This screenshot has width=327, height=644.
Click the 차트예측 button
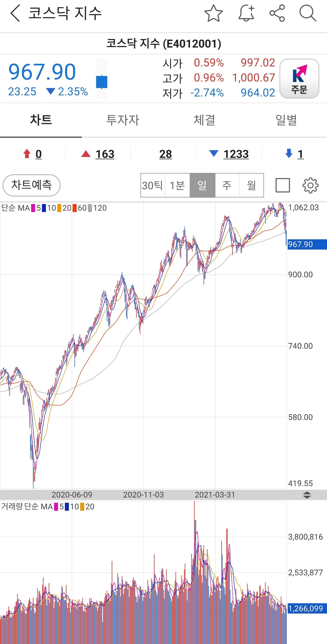[x=31, y=185]
